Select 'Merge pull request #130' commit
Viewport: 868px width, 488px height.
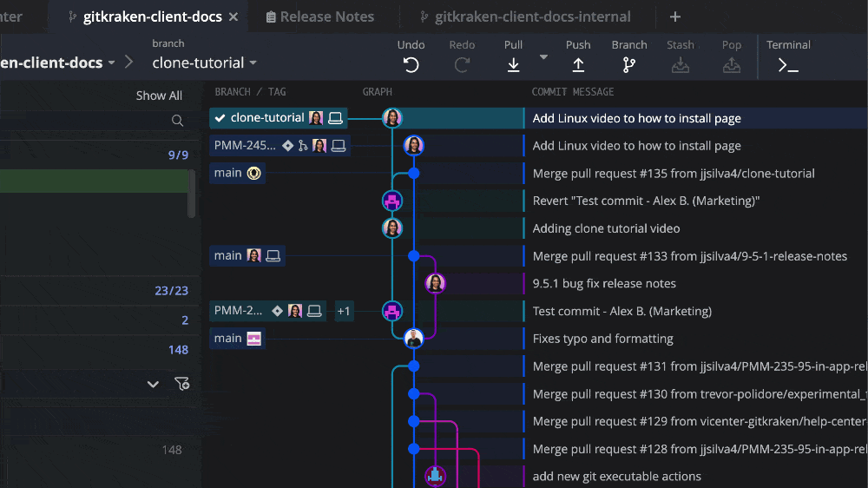tap(699, 394)
